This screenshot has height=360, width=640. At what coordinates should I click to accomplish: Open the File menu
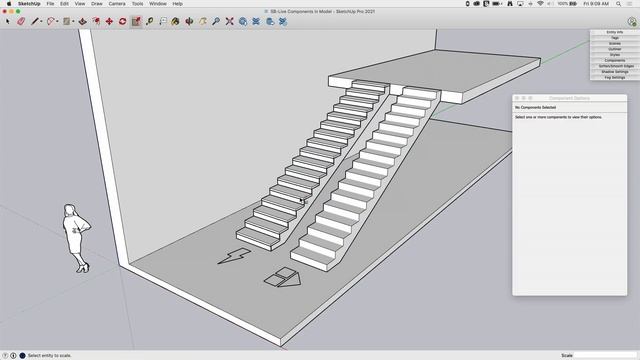click(x=50, y=4)
